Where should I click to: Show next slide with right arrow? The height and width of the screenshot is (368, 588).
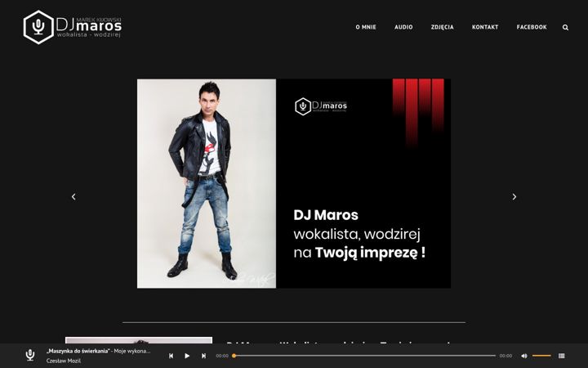pyautogui.click(x=514, y=197)
